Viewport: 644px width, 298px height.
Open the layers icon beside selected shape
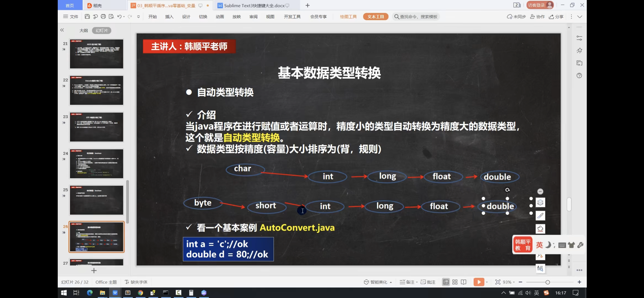pos(540,203)
